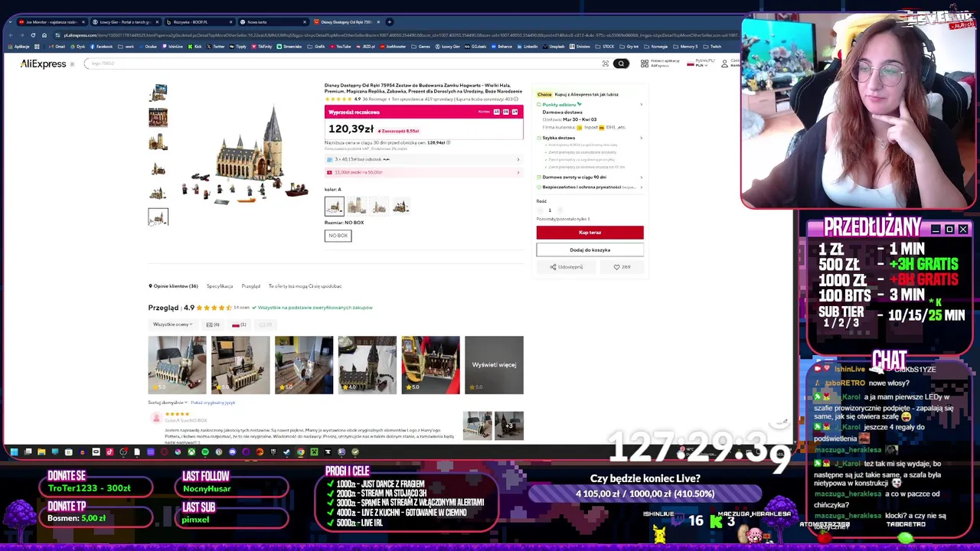Open the Gmail bookmark

pos(57,47)
